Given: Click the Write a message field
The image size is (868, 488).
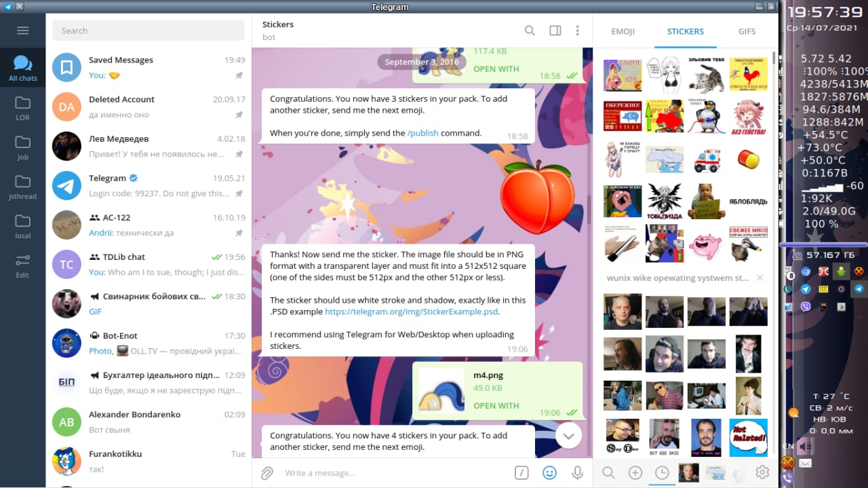Looking at the screenshot, I should point(393,472).
